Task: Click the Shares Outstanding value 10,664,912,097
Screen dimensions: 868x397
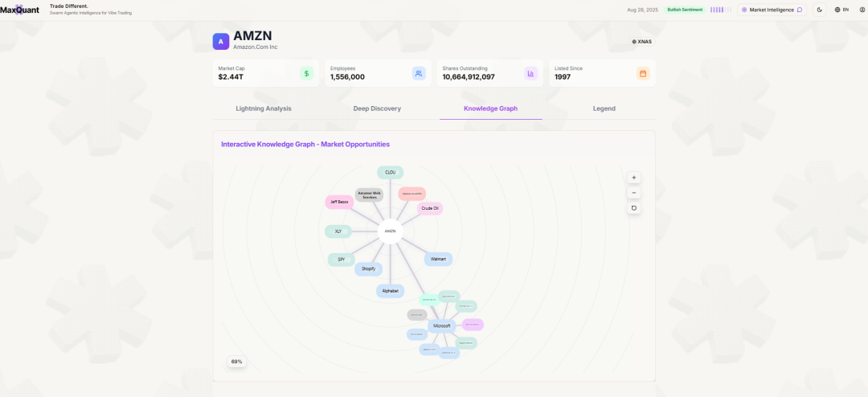Action: (x=469, y=77)
